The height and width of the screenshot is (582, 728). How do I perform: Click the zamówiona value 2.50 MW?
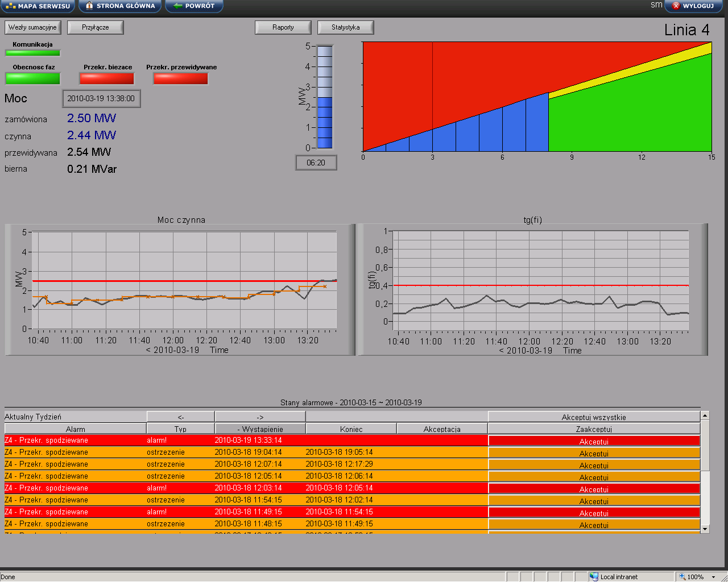(x=92, y=118)
